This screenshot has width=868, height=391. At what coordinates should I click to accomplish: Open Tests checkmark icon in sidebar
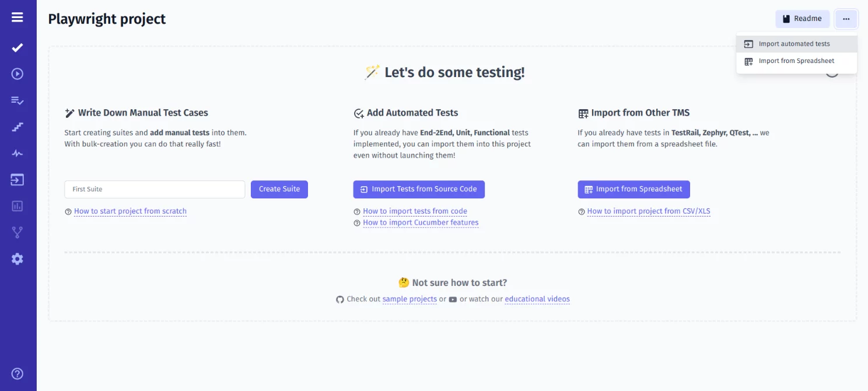tap(17, 47)
